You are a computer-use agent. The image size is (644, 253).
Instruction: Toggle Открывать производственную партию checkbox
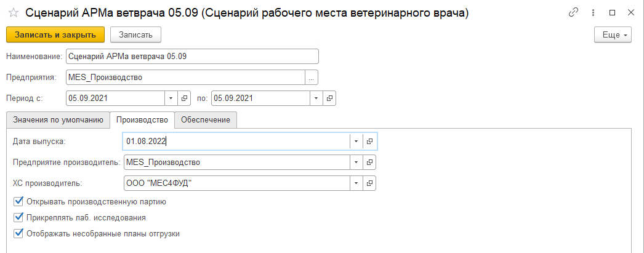(x=17, y=201)
